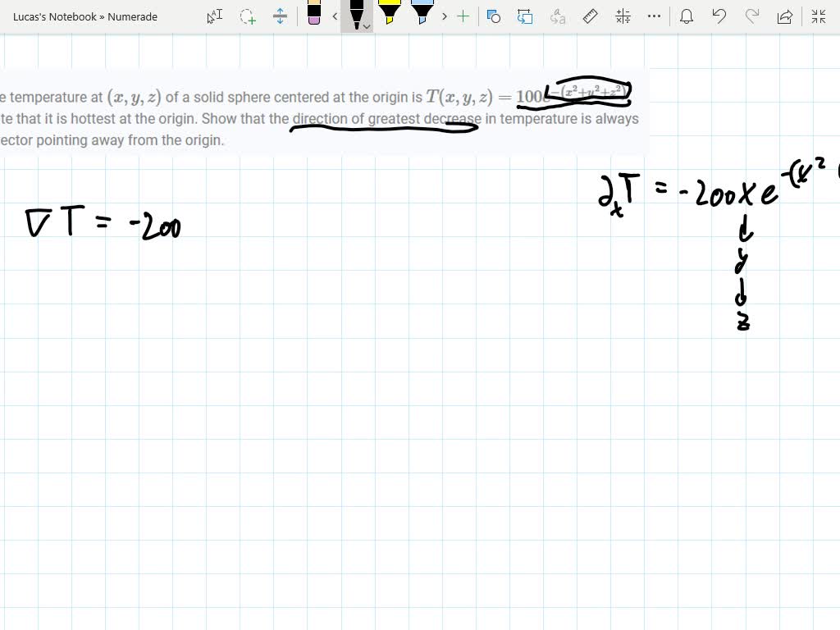The height and width of the screenshot is (630, 840).
Task: Select the Lasso Select tool
Action: [x=246, y=16]
